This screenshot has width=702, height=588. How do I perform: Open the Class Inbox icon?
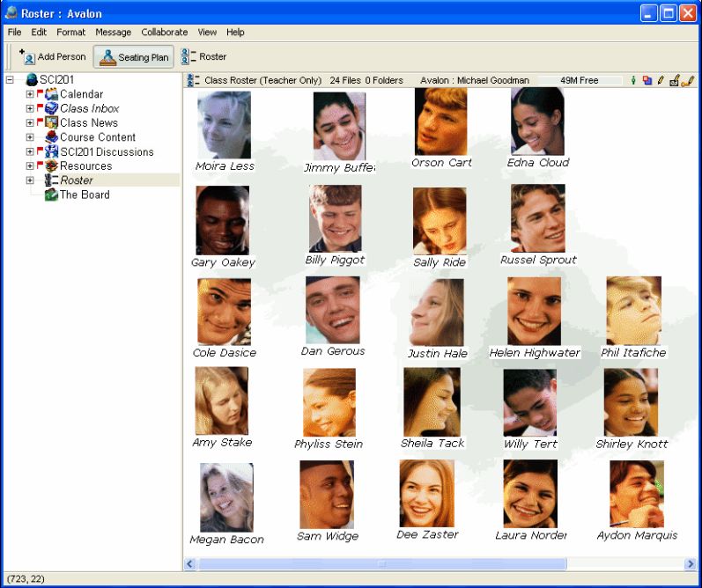(x=52, y=108)
